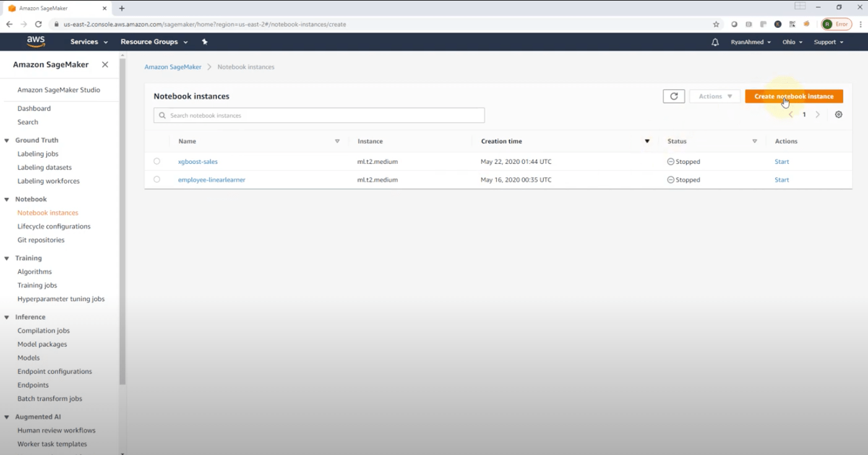
Task: Sort by the Creation time column
Action: pos(647,142)
